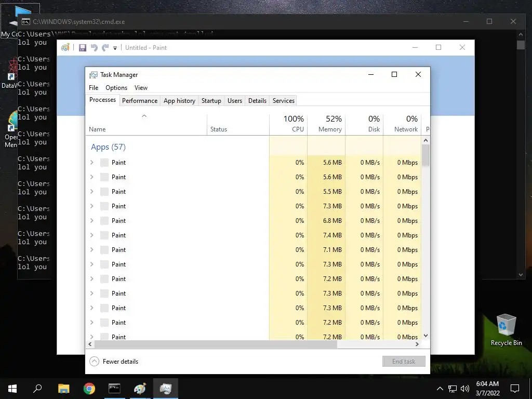Viewport: 532px width, 399px height.
Task: Switch to Command Prompt on the taskbar
Action: point(114,388)
